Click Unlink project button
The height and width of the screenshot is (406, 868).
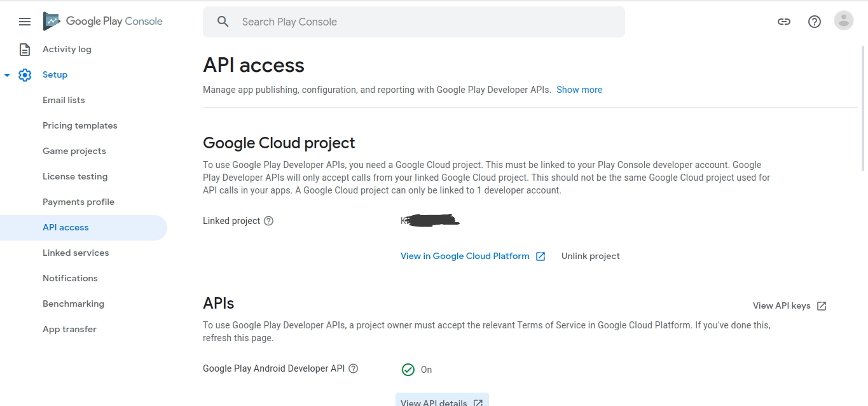(x=591, y=256)
